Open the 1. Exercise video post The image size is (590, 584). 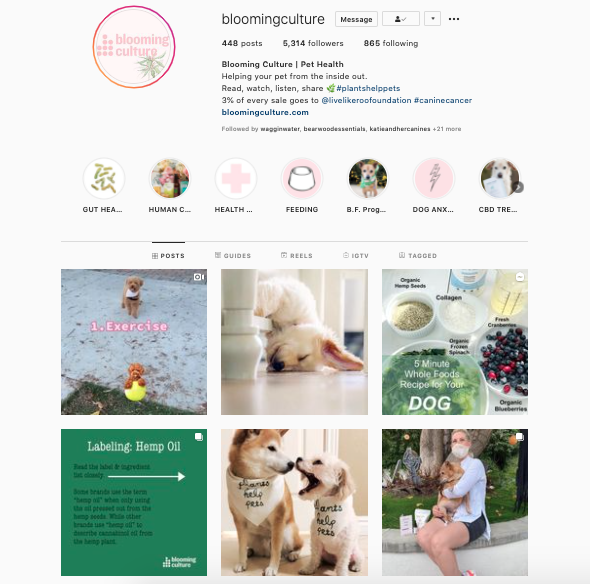pos(134,342)
